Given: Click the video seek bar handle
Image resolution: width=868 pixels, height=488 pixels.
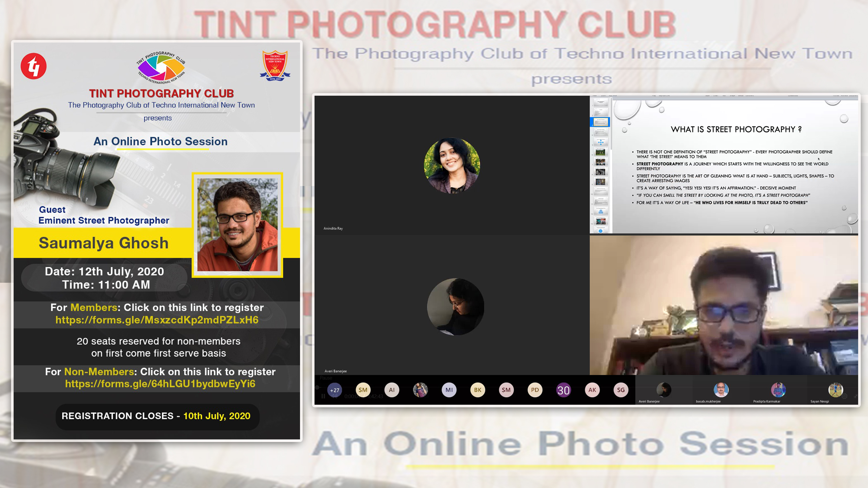Looking at the screenshot, I should 317,387.
